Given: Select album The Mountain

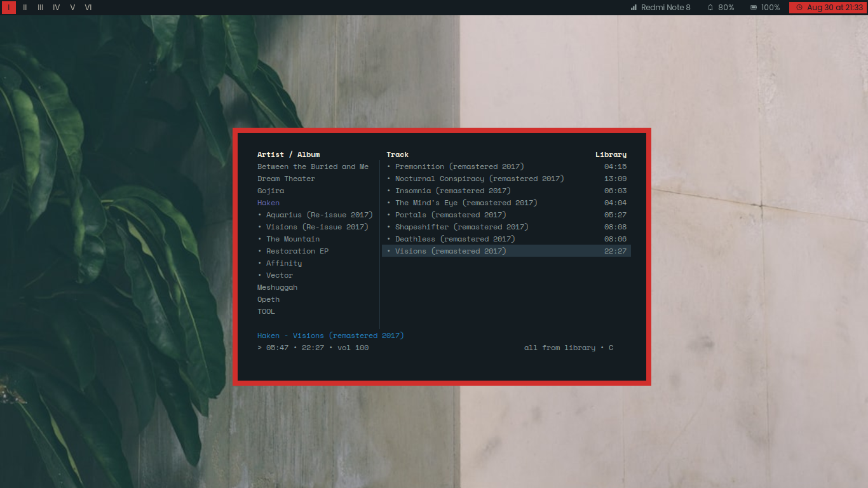Looking at the screenshot, I should (288, 239).
